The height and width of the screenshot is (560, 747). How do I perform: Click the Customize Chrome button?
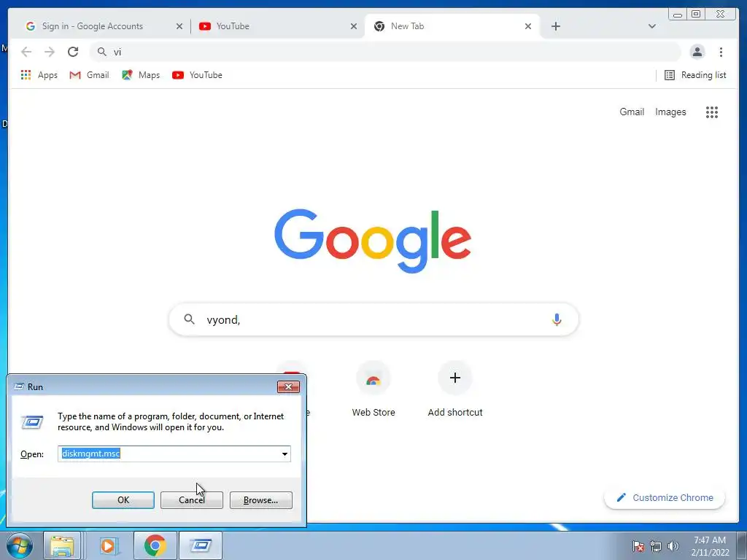(665, 497)
